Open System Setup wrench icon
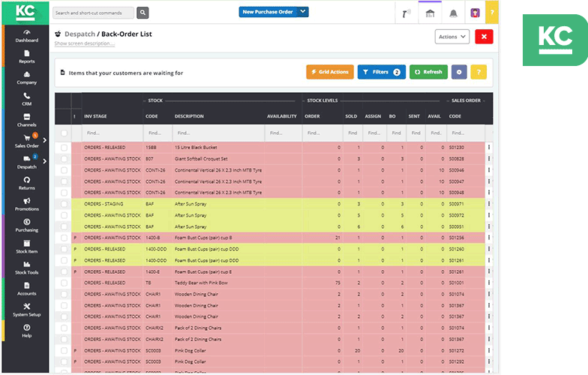Viewport: 588px width, 375px height. [x=27, y=306]
